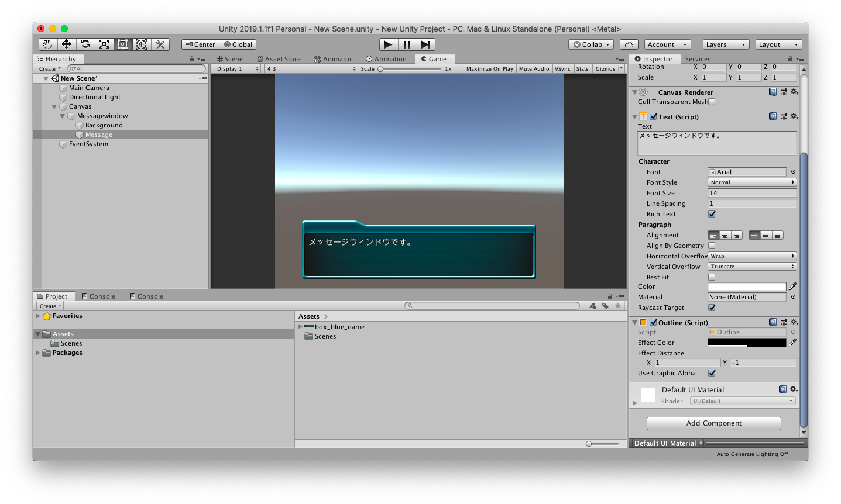The image size is (841, 504).
Task: Select the Hand tool in the toolbar
Action: point(47,44)
